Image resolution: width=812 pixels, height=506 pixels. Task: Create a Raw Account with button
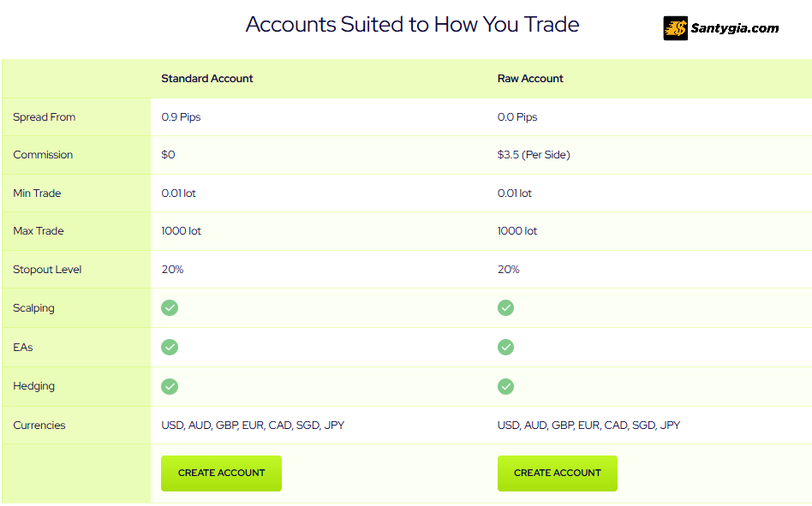558,473
